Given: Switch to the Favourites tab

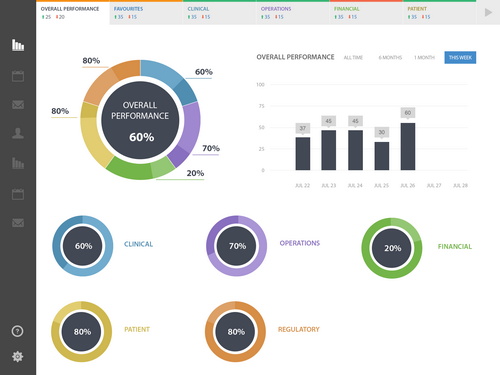Looking at the screenshot, I should 146,13.
